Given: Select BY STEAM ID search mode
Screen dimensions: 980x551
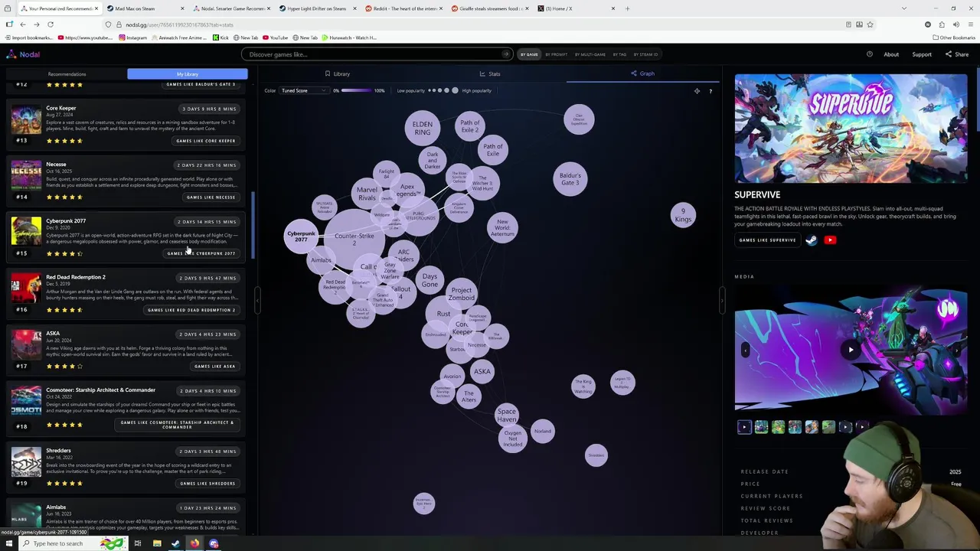Looking at the screenshot, I should 645,54.
